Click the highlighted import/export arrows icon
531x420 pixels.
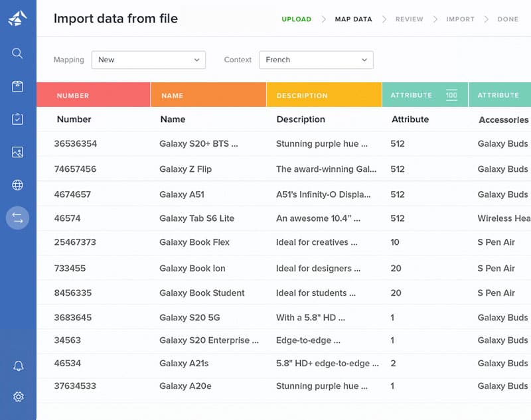click(x=18, y=218)
